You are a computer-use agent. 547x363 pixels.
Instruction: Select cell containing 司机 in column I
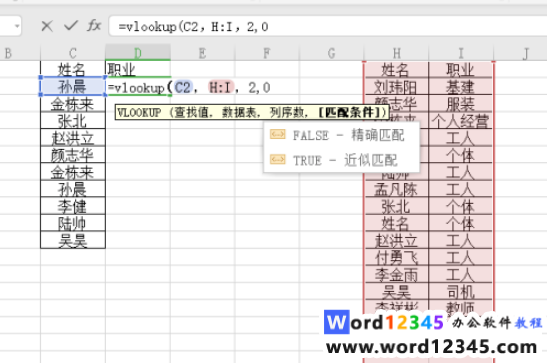460,291
